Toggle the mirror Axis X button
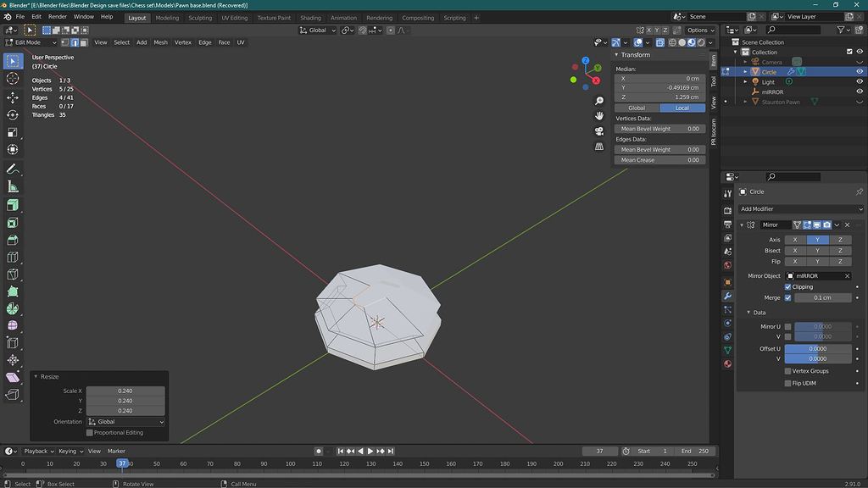 click(794, 240)
